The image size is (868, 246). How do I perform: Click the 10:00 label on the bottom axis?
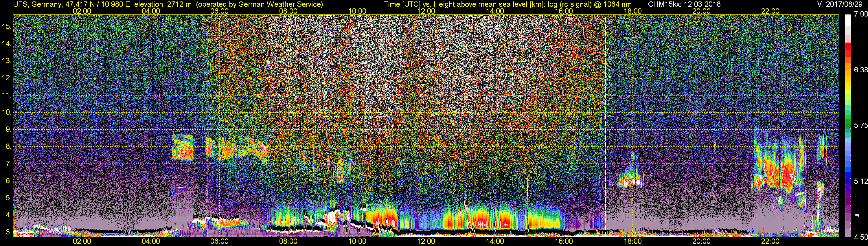coord(357,241)
